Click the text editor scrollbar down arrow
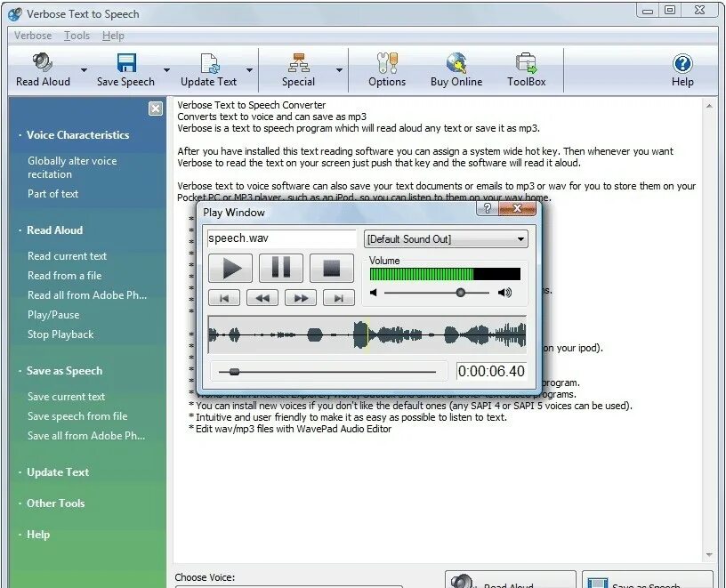The image size is (726, 588). click(709, 555)
